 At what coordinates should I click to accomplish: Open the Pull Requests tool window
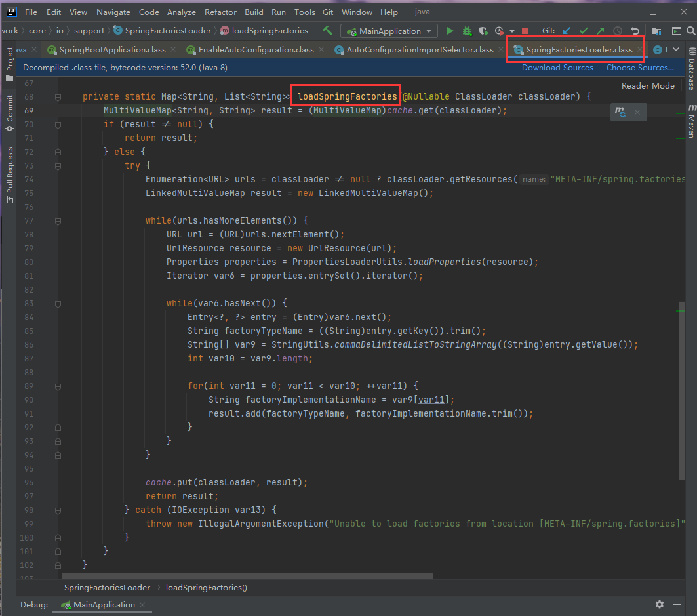pyautogui.click(x=9, y=175)
